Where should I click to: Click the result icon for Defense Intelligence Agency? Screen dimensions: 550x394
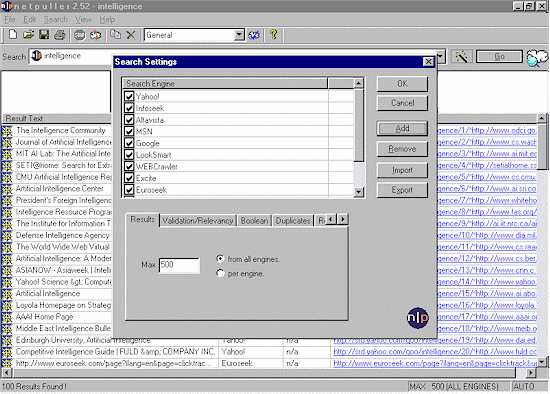[x=7, y=235]
